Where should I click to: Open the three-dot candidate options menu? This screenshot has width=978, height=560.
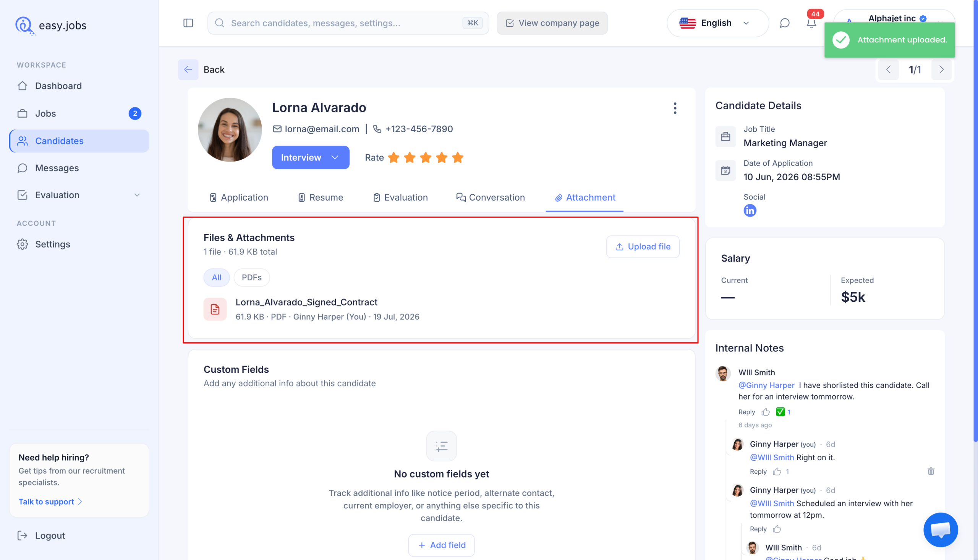coord(675,108)
